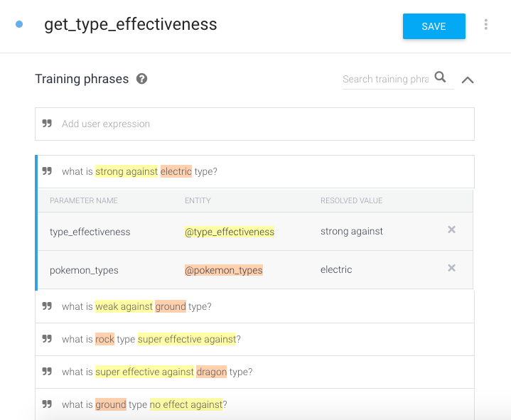Remove the type_effectiveness parameter row
This screenshot has width=511, height=420.
tap(451, 230)
